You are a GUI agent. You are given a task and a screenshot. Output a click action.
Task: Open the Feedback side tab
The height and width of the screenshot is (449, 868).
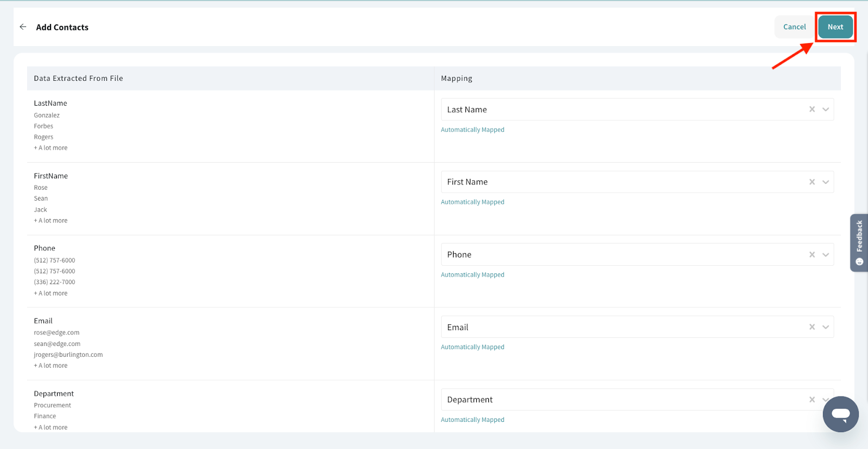click(x=859, y=242)
